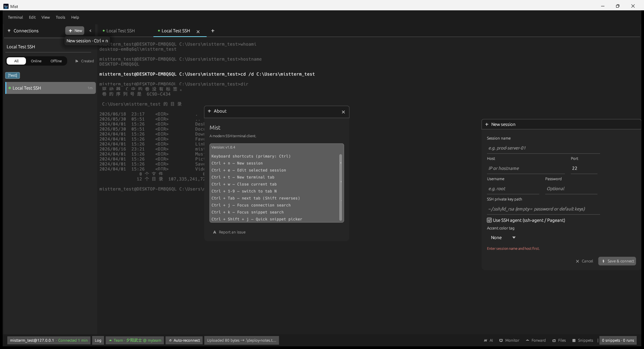Close the About dialog

click(x=343, y=112)
